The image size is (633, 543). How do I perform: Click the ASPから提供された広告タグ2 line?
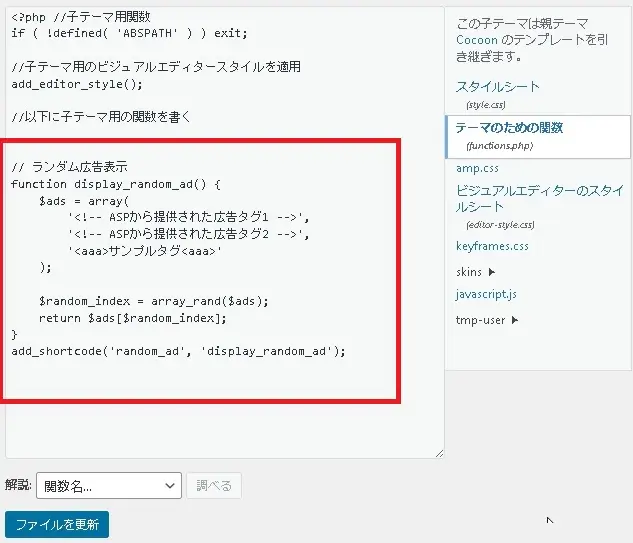click(x=189, y=234)
